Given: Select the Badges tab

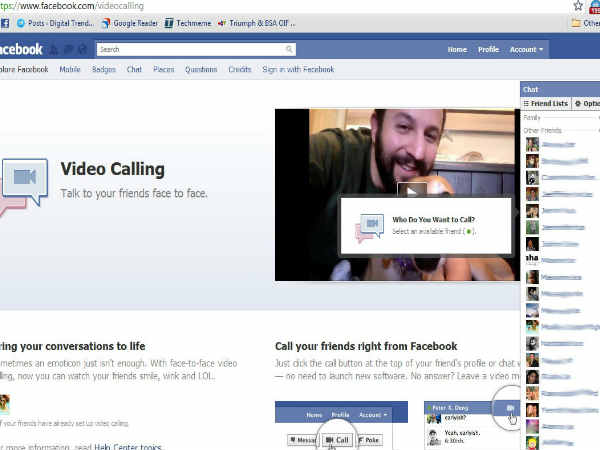Looking at the screenshot, I should click(104, 70).
